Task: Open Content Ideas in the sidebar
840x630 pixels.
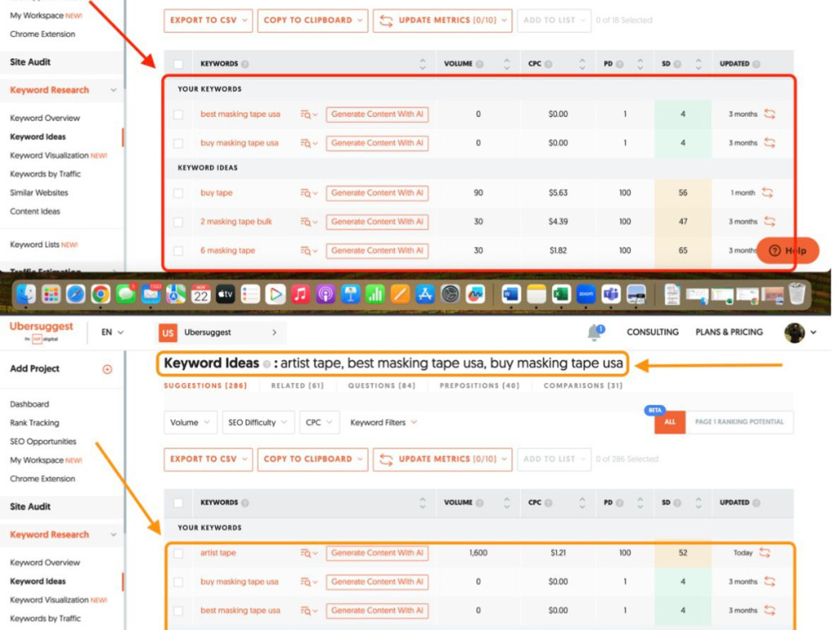Action: pos(34,212)
